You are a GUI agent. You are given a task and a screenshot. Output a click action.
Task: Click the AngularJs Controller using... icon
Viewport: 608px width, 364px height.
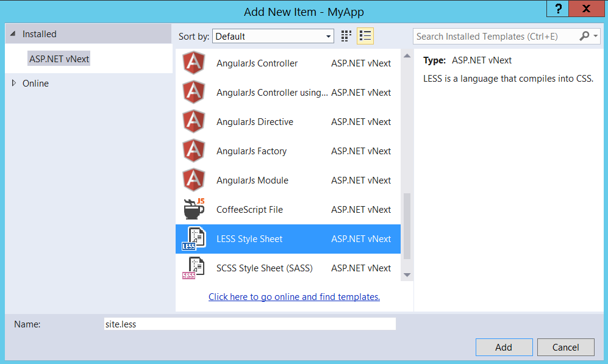[194, 92]
